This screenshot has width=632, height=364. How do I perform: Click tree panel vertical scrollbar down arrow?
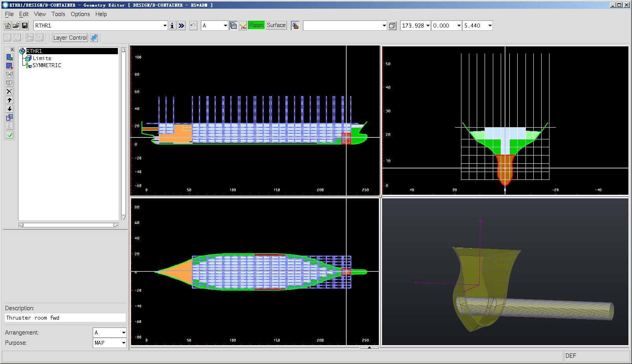tap(123, 218)
